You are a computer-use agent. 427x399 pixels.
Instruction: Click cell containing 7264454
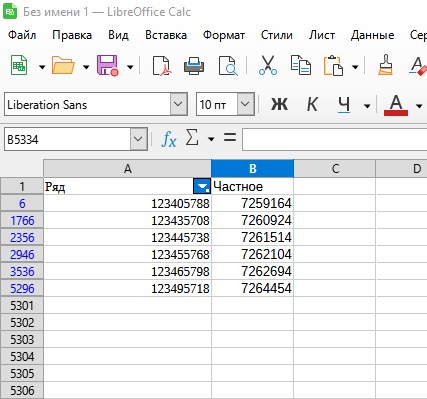(x=253, y=288)
